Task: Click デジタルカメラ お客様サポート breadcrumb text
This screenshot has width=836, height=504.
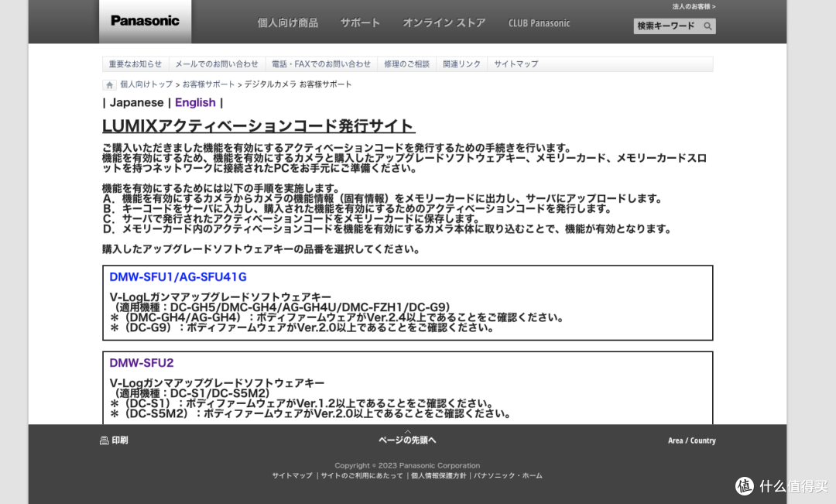Action: coord(298,84)
